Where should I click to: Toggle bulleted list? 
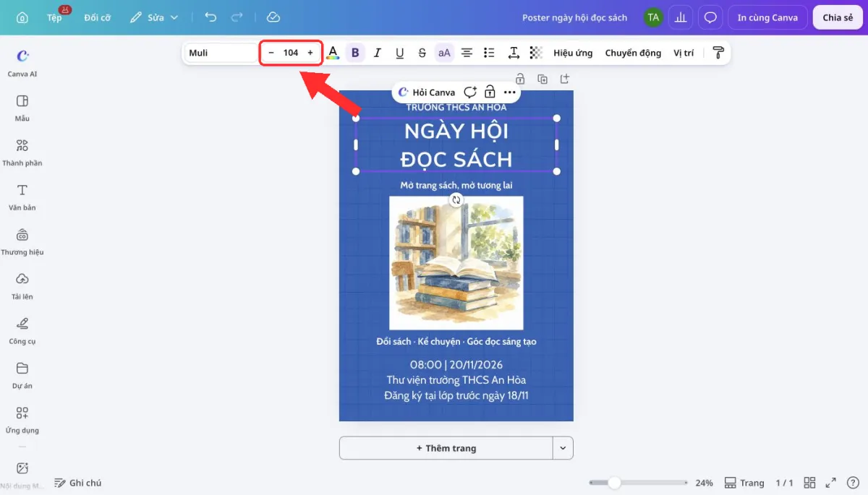pyautogui.click(x=489, y=53)
